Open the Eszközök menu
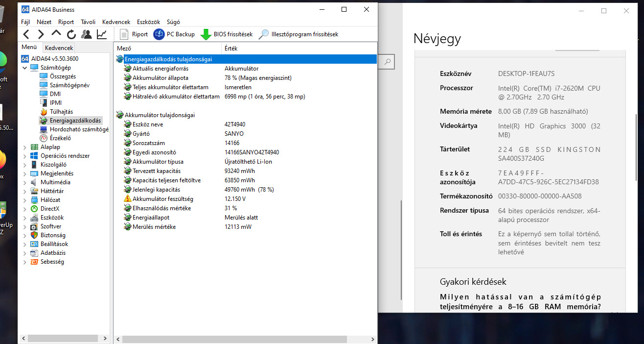 [x=149, y=22]
